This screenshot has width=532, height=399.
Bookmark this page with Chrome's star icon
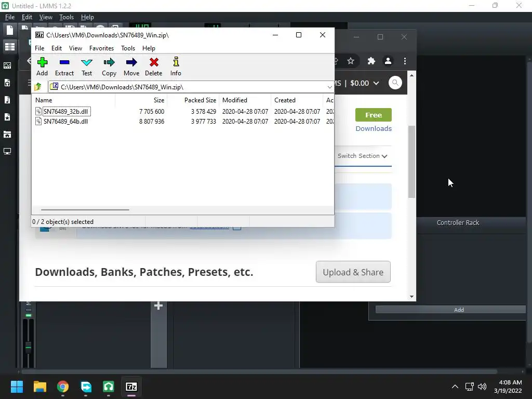pyautogui.click(x=351, y=61)
